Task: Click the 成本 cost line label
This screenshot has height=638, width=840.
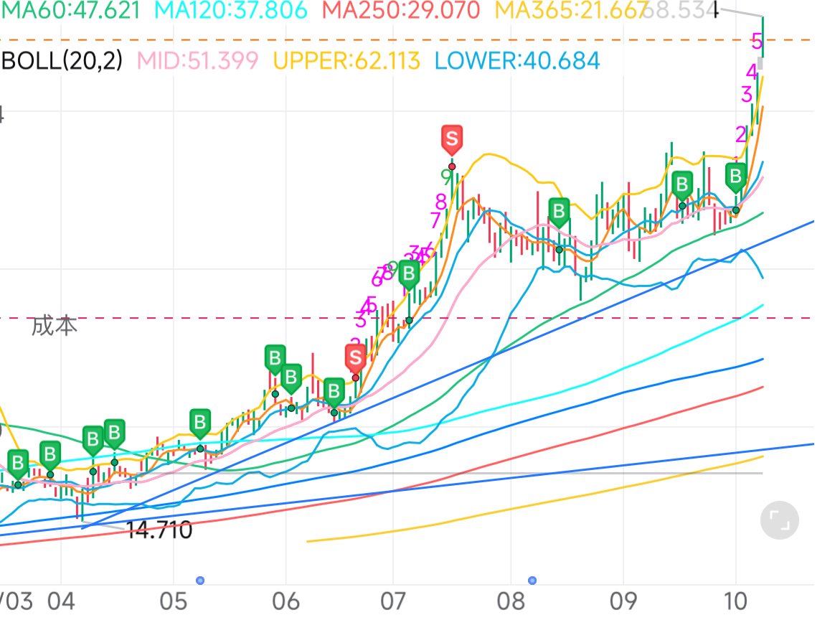Action: (54, 325)
